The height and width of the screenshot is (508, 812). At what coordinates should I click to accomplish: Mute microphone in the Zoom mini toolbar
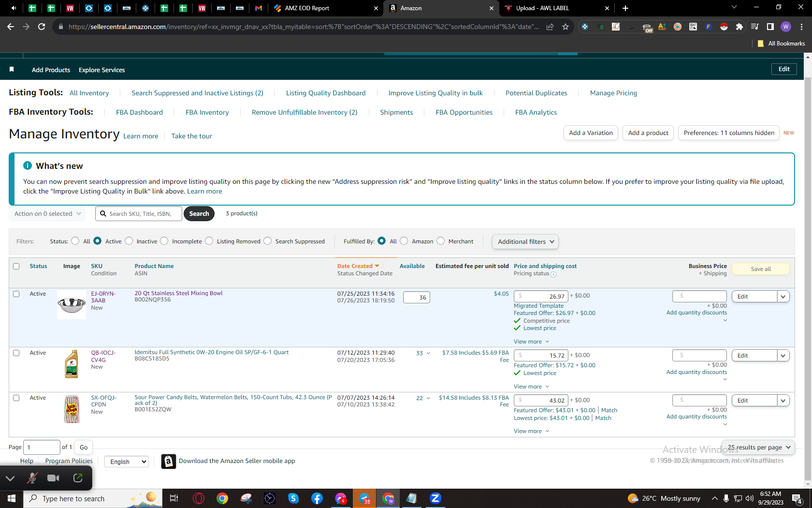[32, 478]
